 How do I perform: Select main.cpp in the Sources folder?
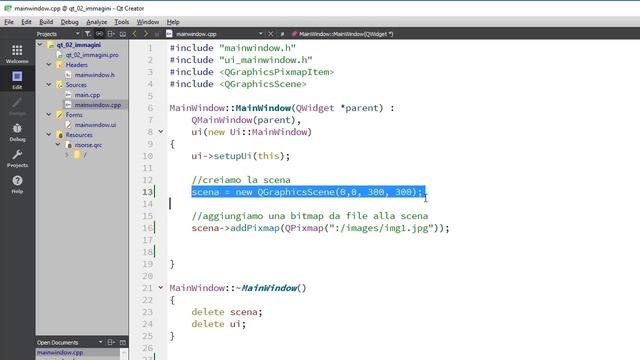coord(87,95)
